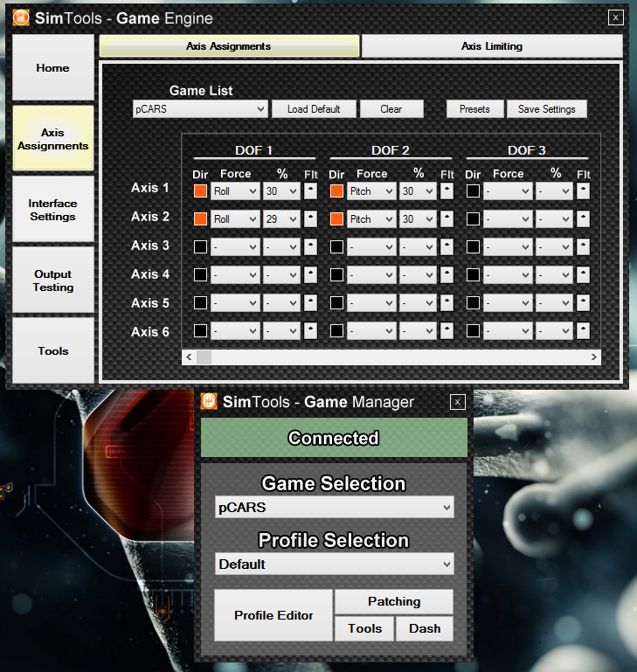Screen dimensions: 637x672
Task: Open Axis 1 DOF 2 filter button
Action: (x=447, y=191)
